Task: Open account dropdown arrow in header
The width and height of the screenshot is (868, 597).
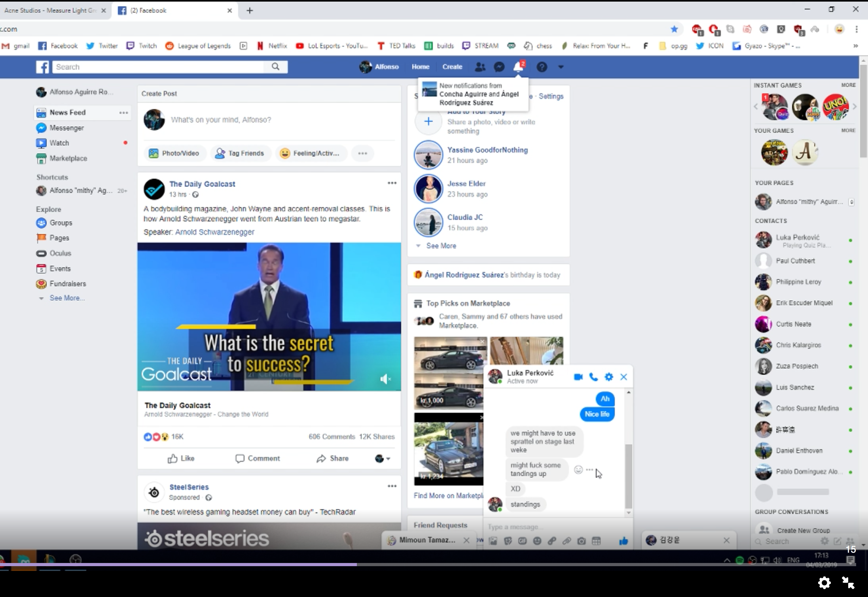Action: pyautogui.click(x=561, y=67)
